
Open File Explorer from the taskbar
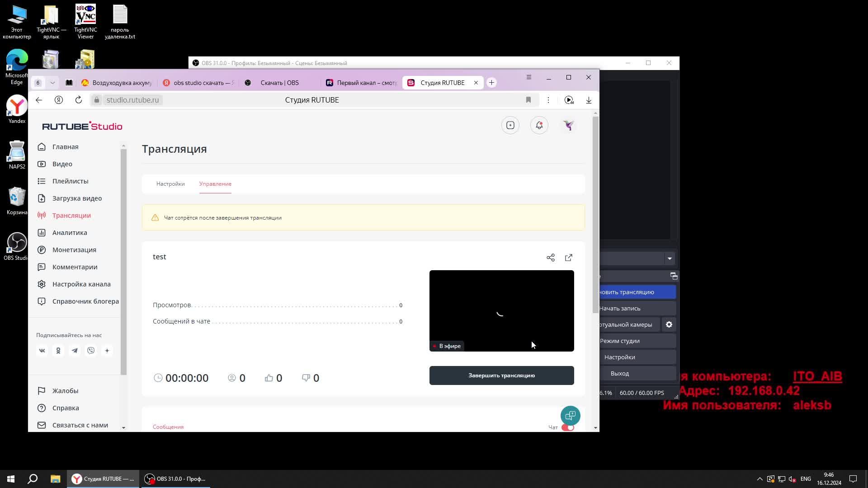point(55,479)
